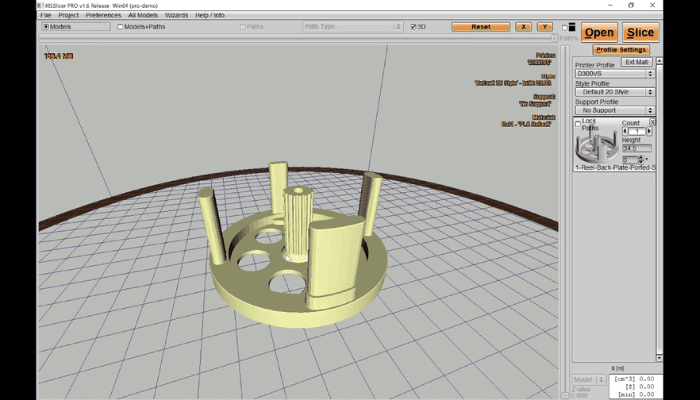Remove the model with its X button
Image resolution: width=700 pixels, height=400 pixels.
coord(652,122)
